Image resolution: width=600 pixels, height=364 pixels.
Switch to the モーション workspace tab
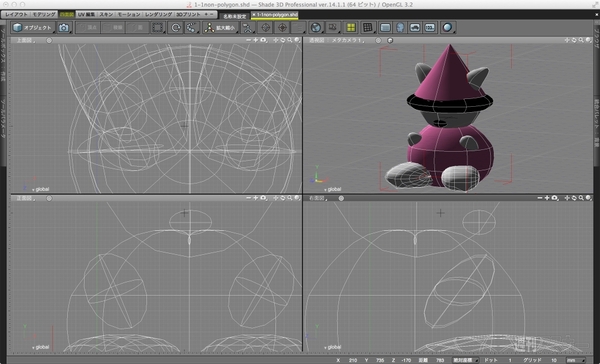pyautogui.click(x=129, y=15)
